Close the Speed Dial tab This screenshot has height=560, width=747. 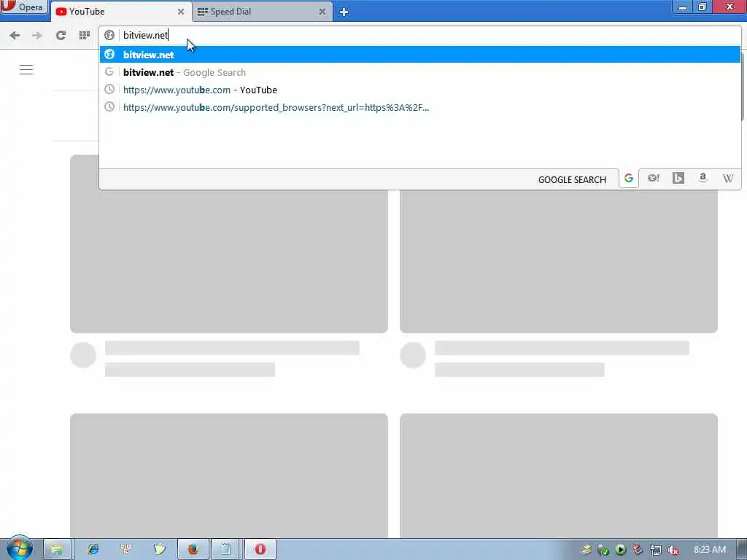point(322,12)
